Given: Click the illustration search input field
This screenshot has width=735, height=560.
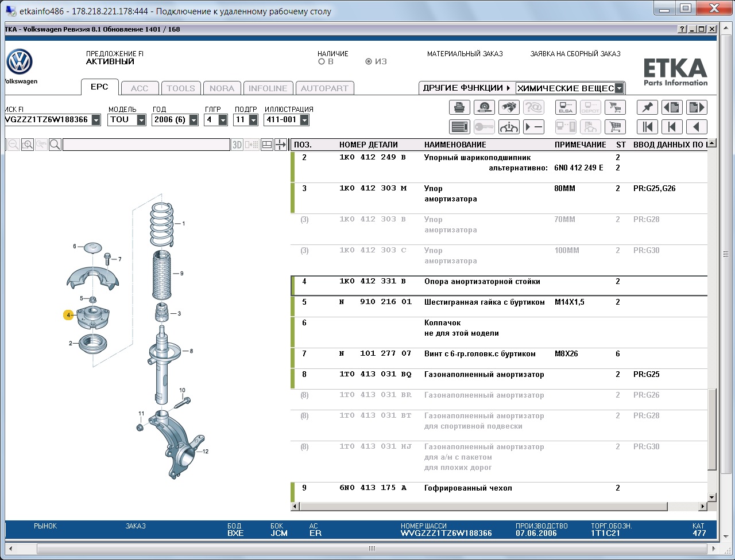Looking at the screenshot, I should click(146, 145).
